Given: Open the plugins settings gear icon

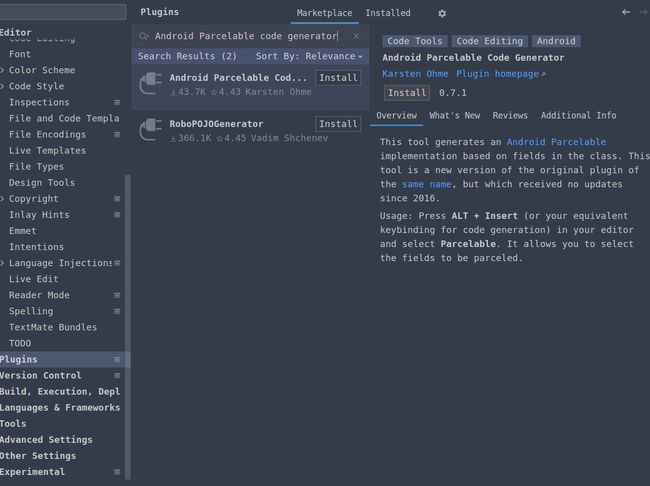Looking at the screenshot, I should point(442,13).
